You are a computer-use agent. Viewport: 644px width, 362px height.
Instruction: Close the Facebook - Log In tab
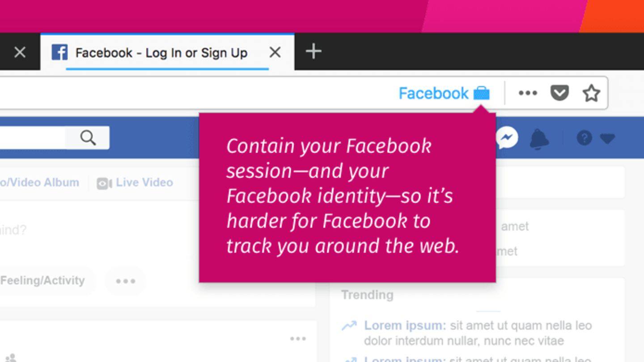click(275, 52)
